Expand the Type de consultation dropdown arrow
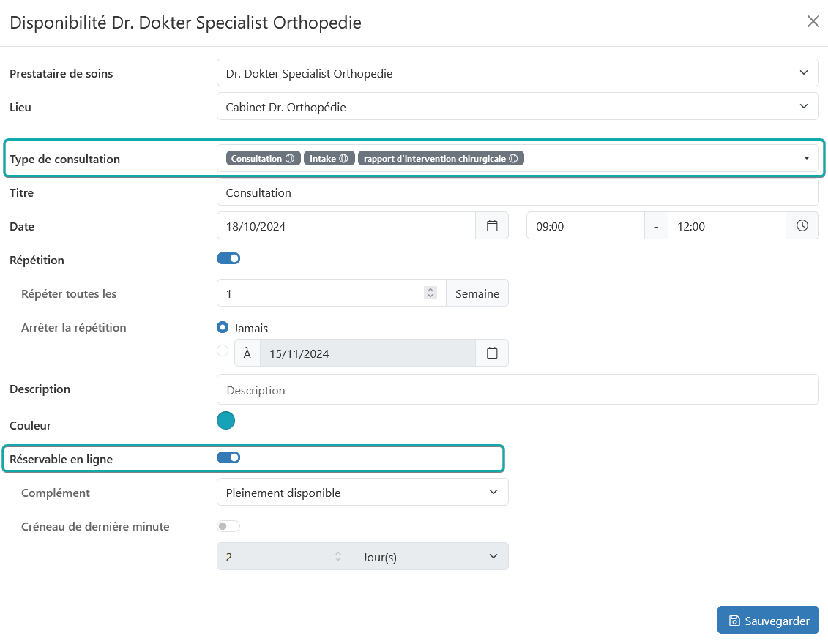Screen dimensions: 828x644 tap(806, 158)
